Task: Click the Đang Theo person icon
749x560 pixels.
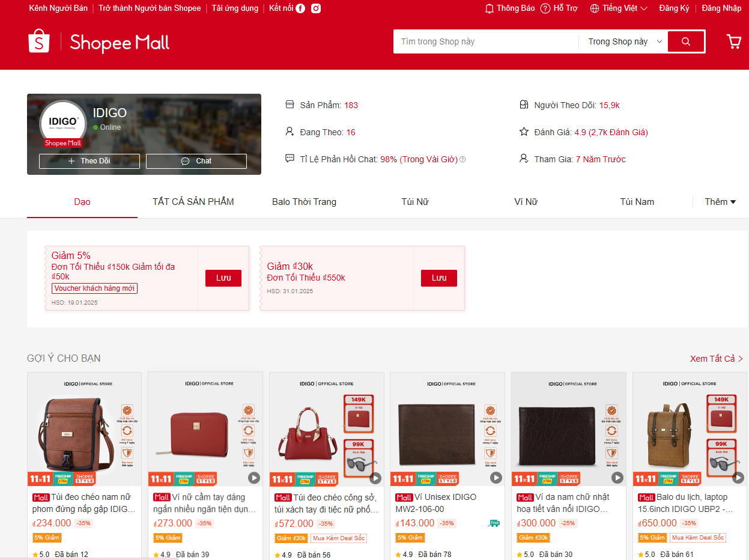Action: pyautogui.click(x=290, y=132)
